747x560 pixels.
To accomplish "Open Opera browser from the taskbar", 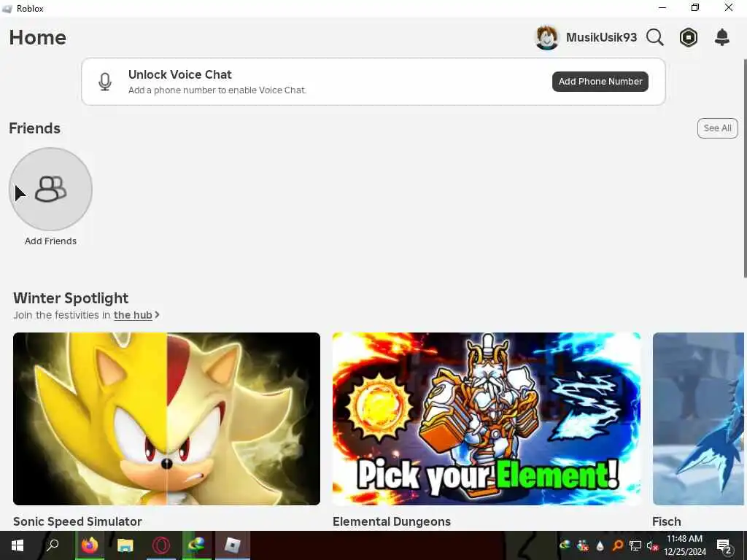I will (x=161, y=545).
